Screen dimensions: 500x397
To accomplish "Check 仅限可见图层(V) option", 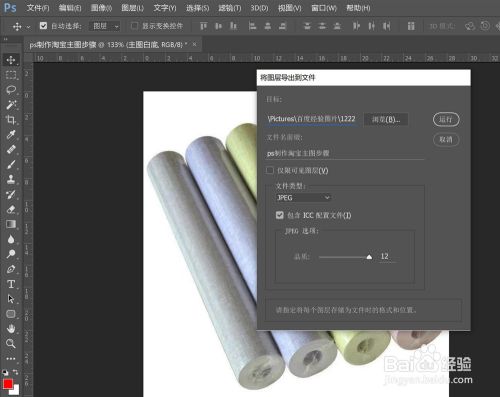I will pos(270,170).
